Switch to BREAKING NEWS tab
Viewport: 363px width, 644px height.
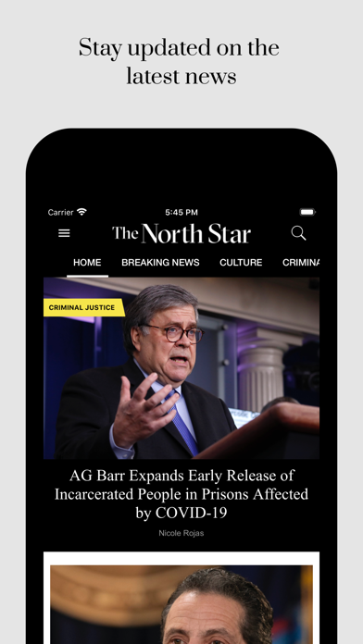point(160,263)
